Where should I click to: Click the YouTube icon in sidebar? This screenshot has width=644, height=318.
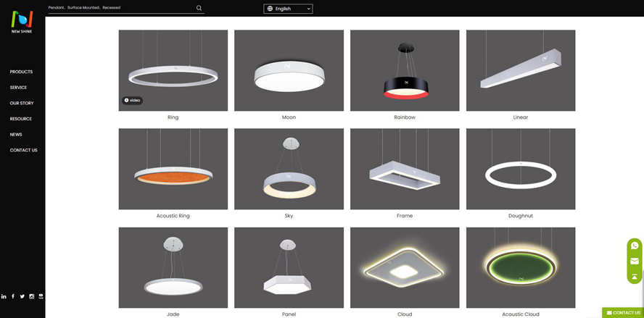41,296
